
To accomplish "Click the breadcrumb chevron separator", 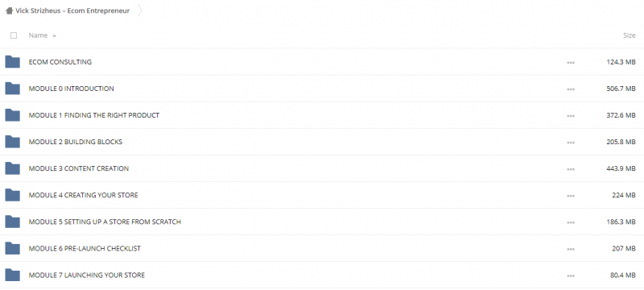I will [x=140, y=10].
